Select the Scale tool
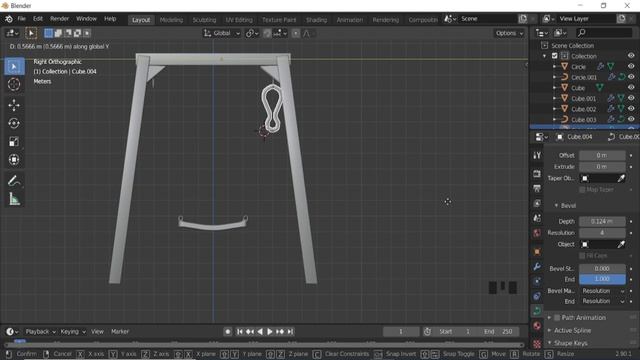The height and width of the screenshot is (360, 640). pos(14,142)
